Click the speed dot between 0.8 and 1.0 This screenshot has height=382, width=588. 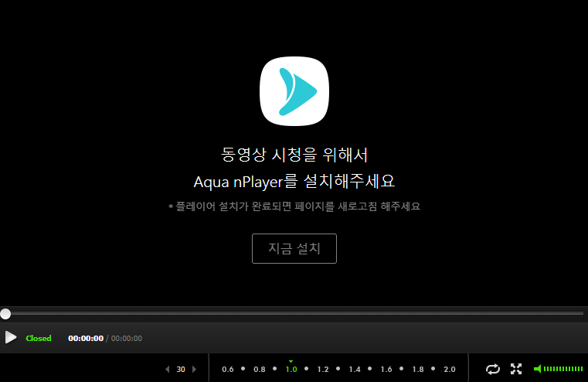275,369
